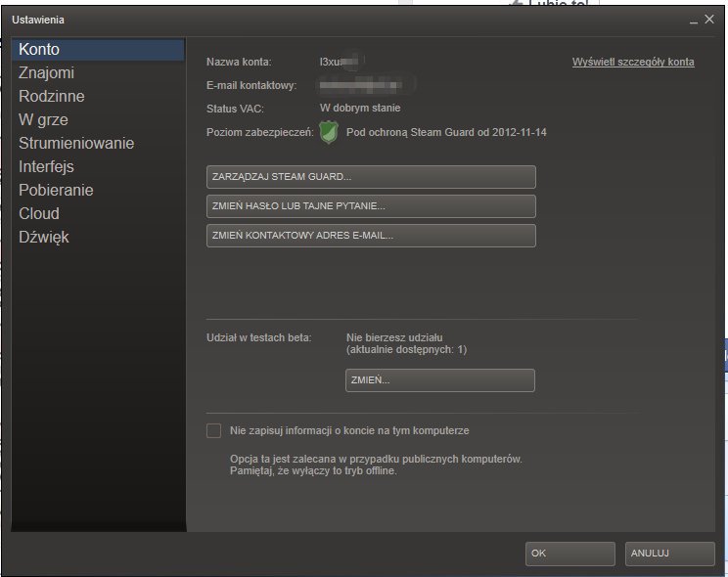Click Zmień button for beta participation

(x=439, y=380)
